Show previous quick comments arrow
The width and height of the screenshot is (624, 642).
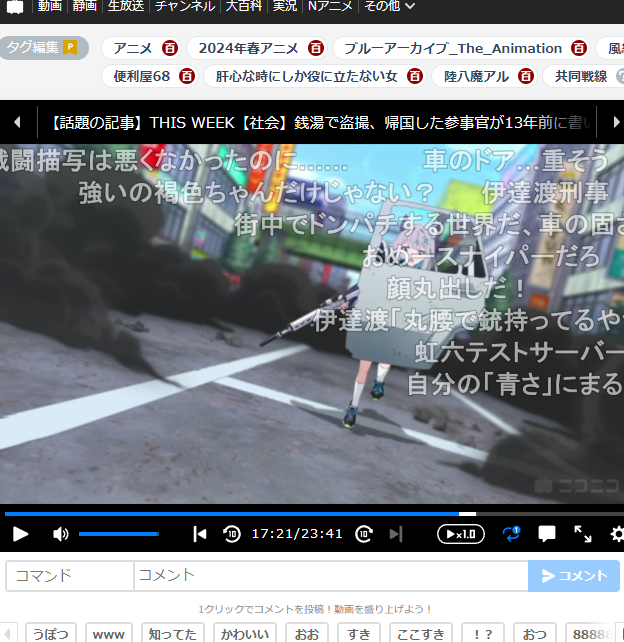[x=7, y=633]
